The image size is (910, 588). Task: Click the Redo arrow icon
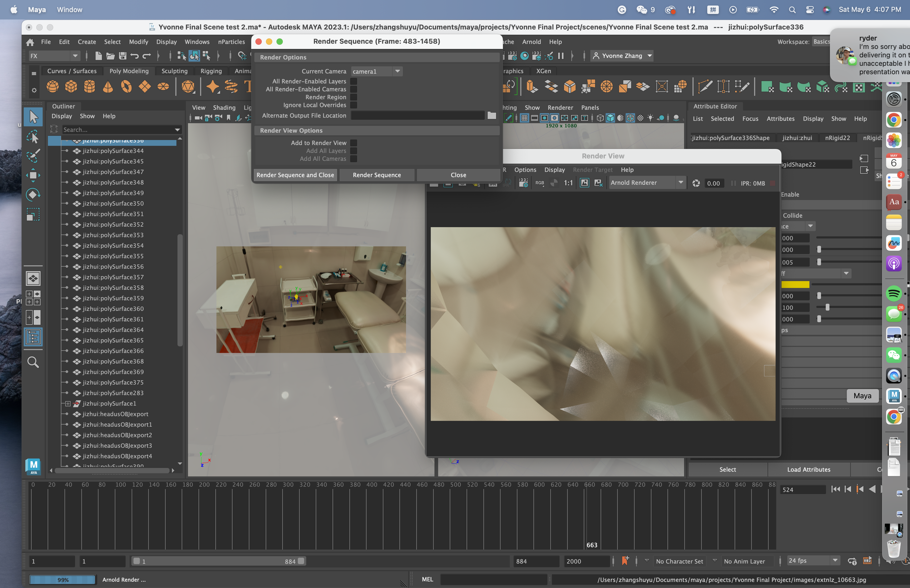(x=147, y=56)
